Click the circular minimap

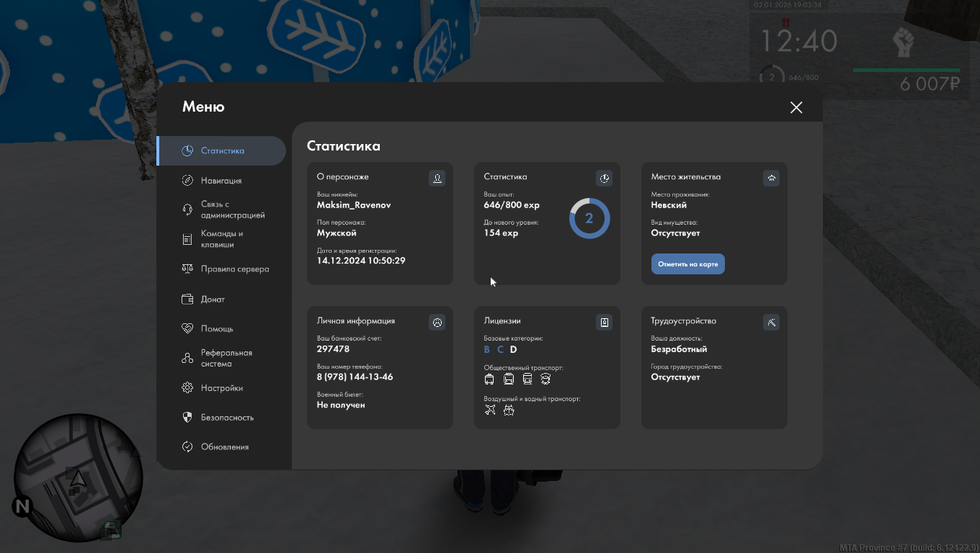pyautogui.click(x=78, y=477)
